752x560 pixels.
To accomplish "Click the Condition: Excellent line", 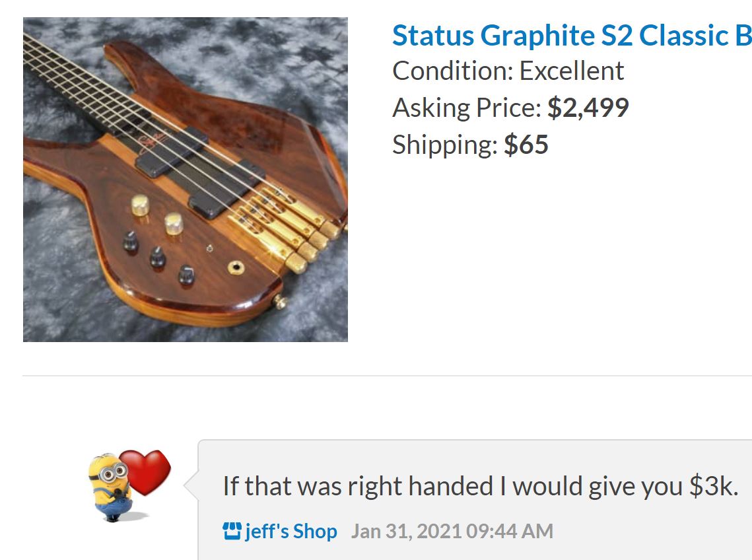I will pyautogui.click(x=508, y=71).
